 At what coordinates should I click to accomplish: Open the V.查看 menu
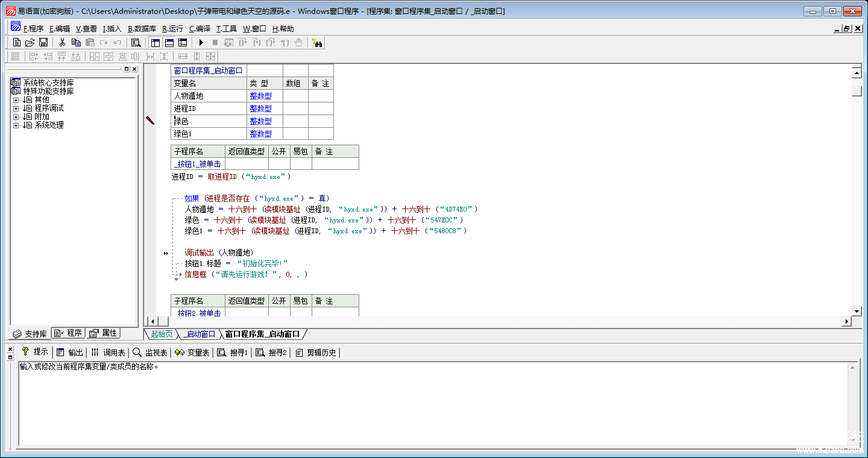click(86, 28)
